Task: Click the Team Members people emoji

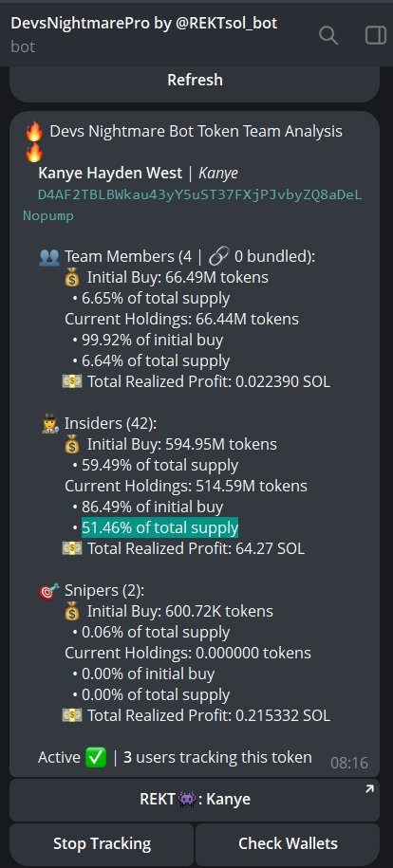Action: tap(49, 256)
